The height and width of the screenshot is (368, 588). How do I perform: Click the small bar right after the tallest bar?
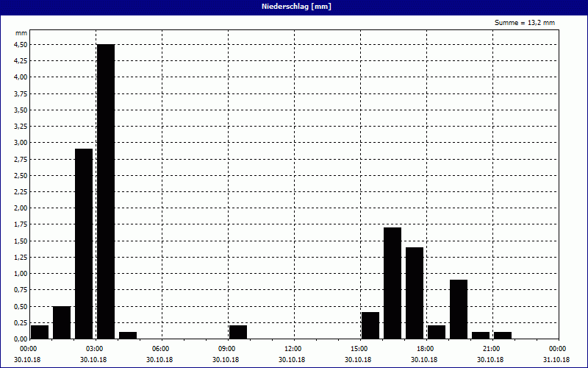click(x=128, y=336)
